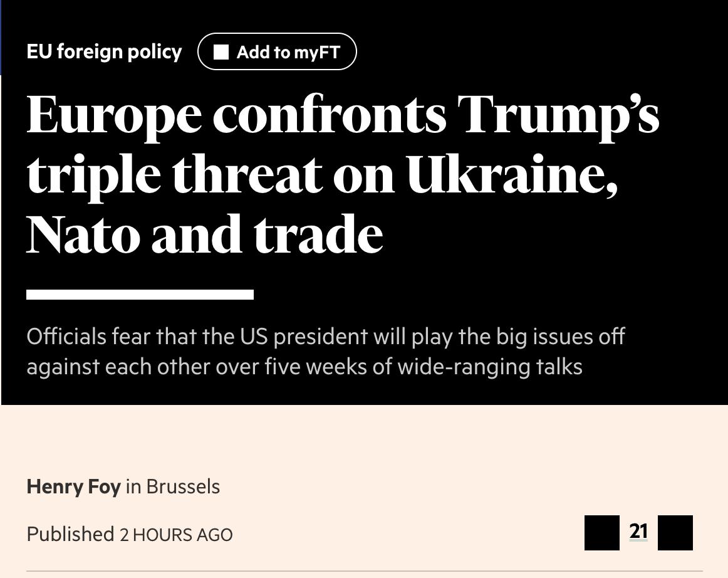Click the 'triple threat on Ukraine,' headline line
The image size is (728, 578).
point(322,174)
